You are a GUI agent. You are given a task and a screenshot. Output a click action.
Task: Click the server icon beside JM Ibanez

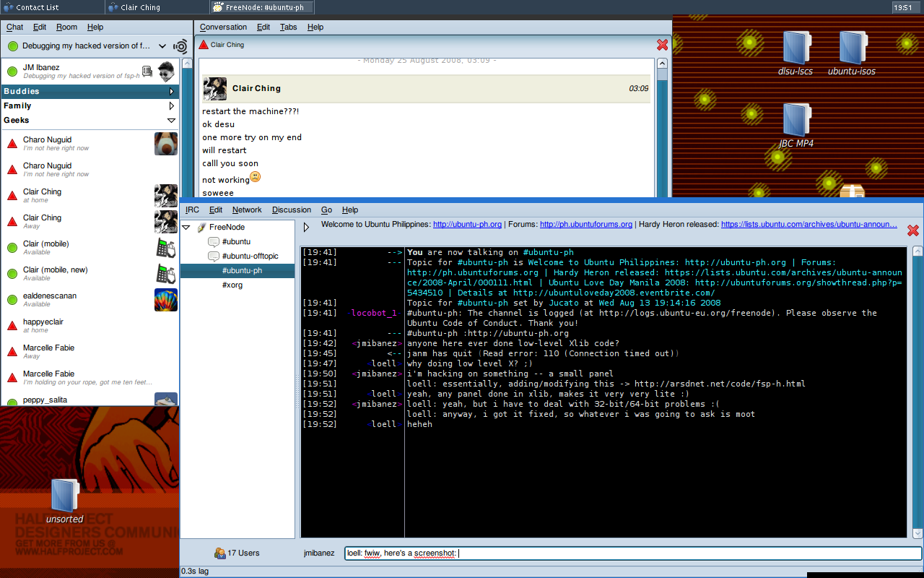coord(147,71)
